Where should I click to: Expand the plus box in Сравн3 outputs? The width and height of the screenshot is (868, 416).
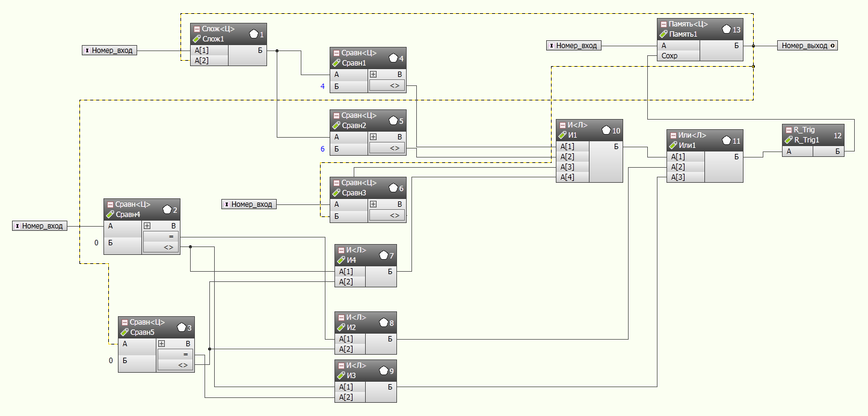[374, 204]
